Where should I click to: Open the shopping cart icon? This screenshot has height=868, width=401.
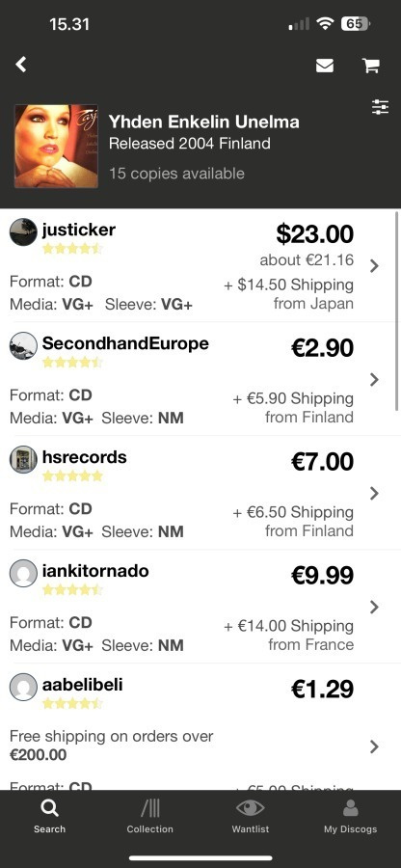click(370, 66)
